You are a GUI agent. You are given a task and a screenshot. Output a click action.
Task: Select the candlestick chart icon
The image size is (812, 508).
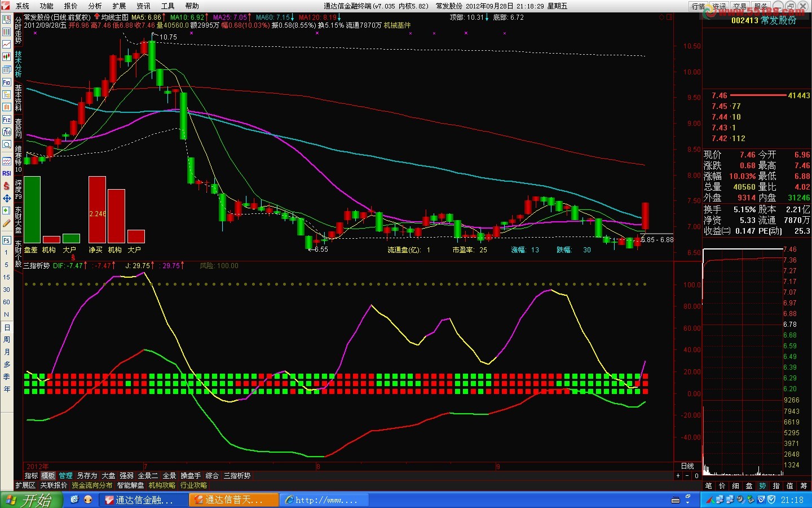7,56
